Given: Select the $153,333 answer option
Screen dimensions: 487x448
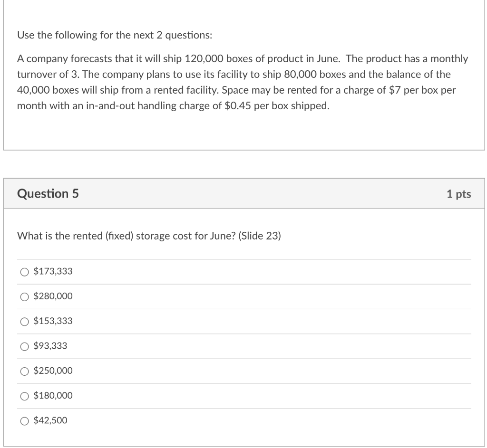Looking at the screenshot, I should [x=24, y=322].
